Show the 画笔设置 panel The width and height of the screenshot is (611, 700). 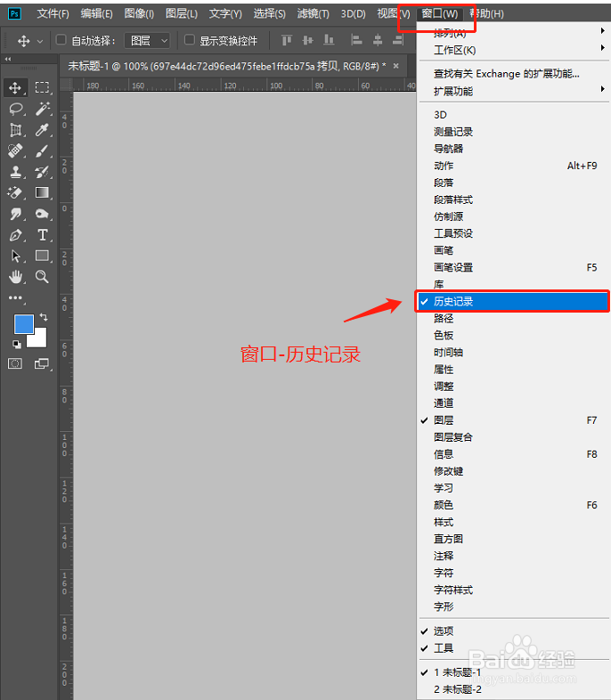click(x=512, y=267)
